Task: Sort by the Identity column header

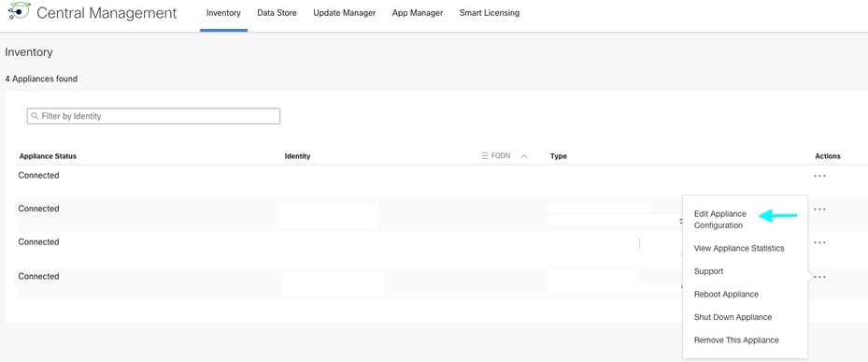Action: (x=297, y=156)
